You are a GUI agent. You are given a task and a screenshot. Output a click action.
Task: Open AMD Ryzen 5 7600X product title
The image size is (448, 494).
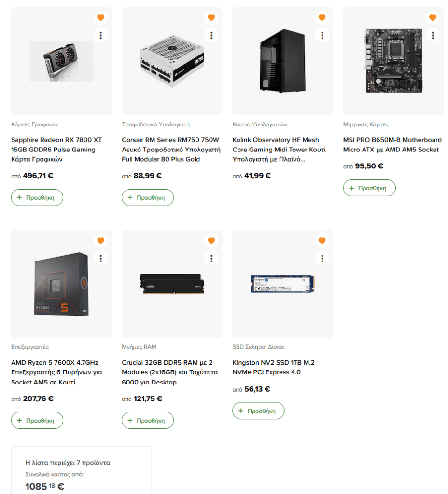click(x=56, y=372)
